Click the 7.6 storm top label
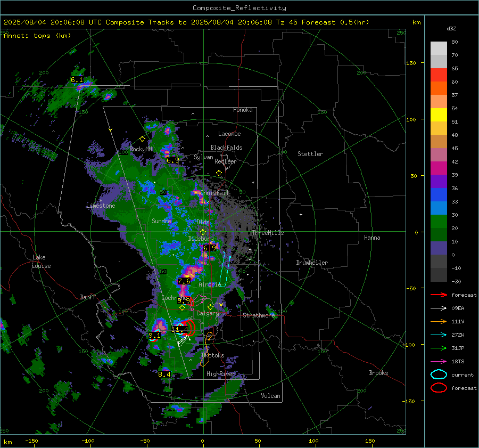Screen dimensions: 479x448 tap(184, 281)
